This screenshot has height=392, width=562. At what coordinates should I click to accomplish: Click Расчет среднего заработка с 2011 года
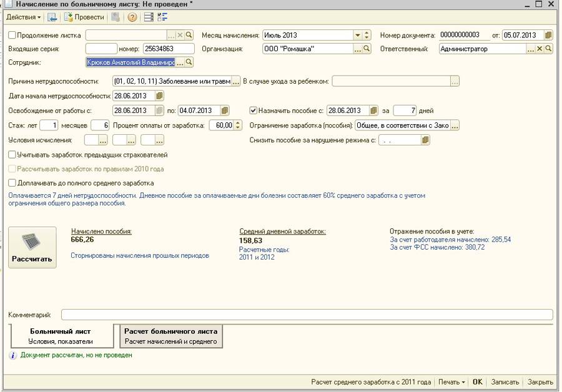point(371,382)
